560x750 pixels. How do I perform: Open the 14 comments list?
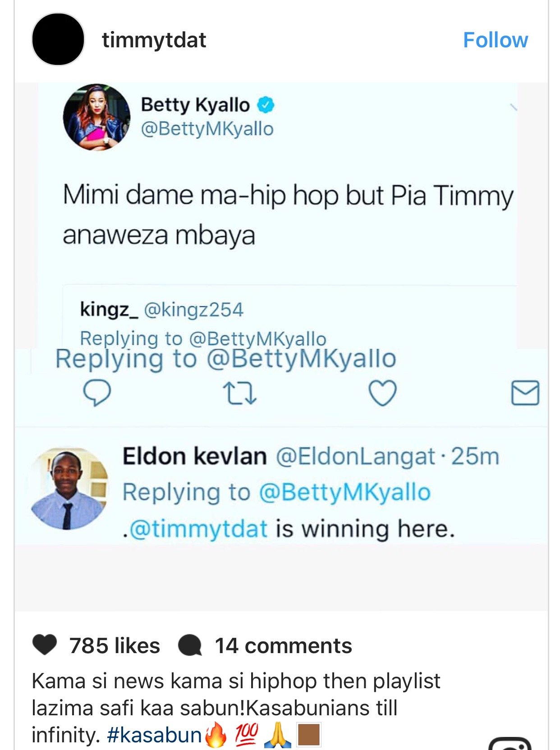pyautogui.click(x=283, y=645)
